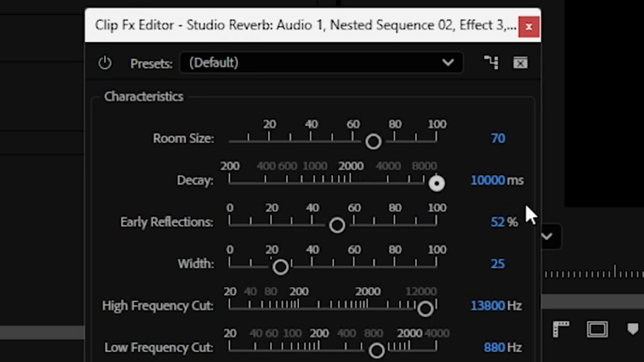The image size is (644, 362).
Task: Expand the chevron near the panel's right edge
Action: pos(546,236)
